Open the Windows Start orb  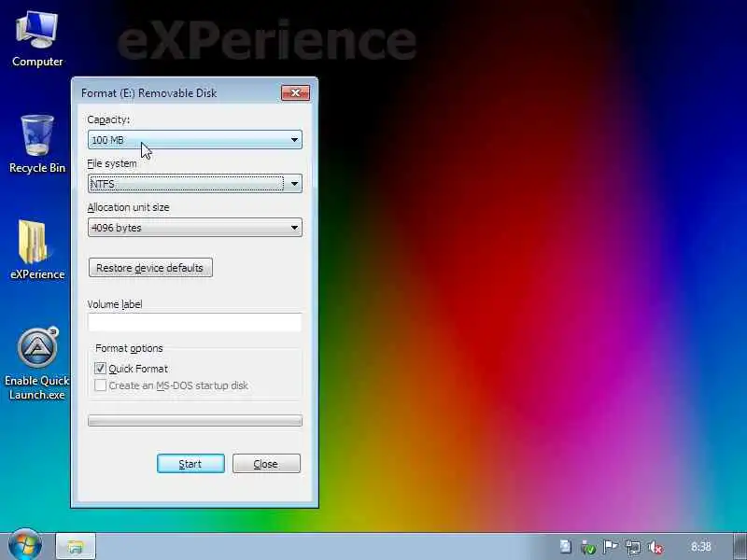[25, 546]
